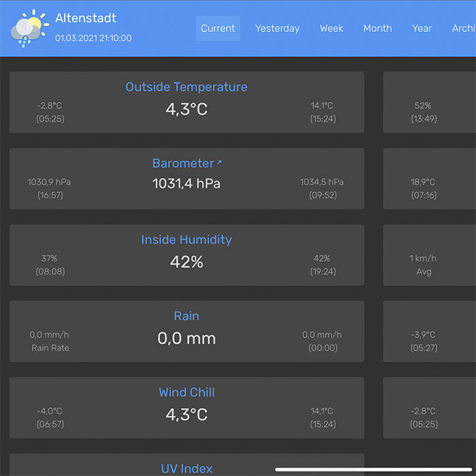Click the Wind Chill value 4,3°C
The image size is (476, 476).
[186, 414]
